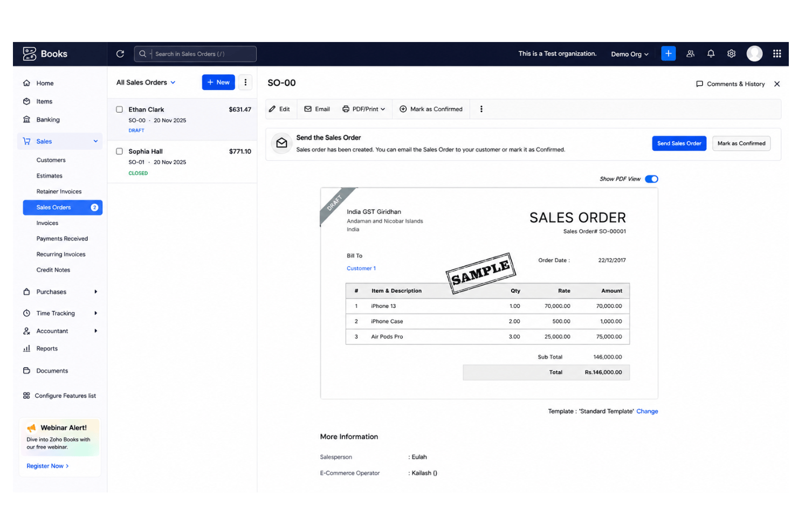This screenshot has width=798, height=532.
Task: Refresh the page using the reload icon
Action: pos(120,54)
